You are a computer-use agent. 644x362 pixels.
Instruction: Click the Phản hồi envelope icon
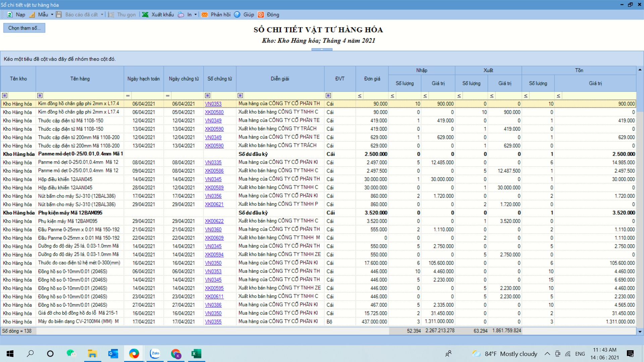(205, 15)
